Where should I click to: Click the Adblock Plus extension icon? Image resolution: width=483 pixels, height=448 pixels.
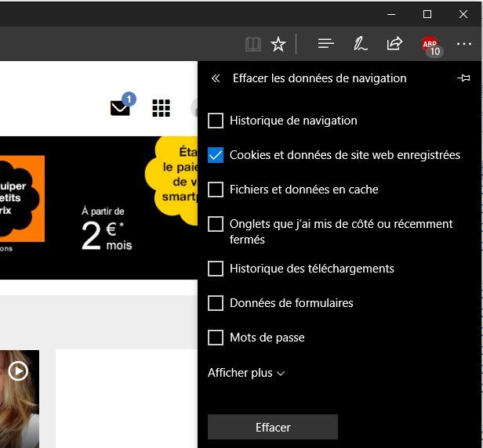tap(430, 45)
